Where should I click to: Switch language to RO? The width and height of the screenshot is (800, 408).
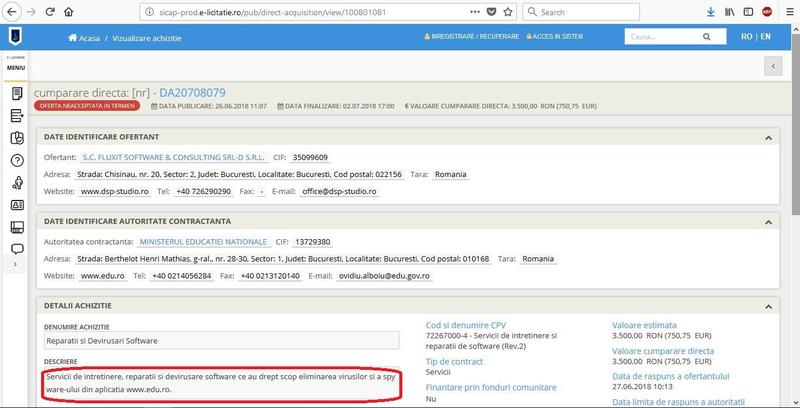point(746,37)
